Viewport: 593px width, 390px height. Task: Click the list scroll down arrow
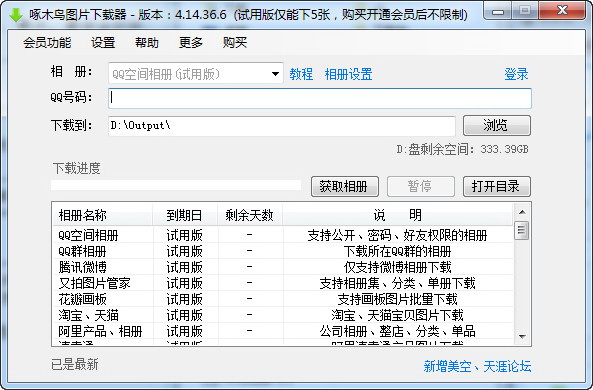click(x=522, y=336)
